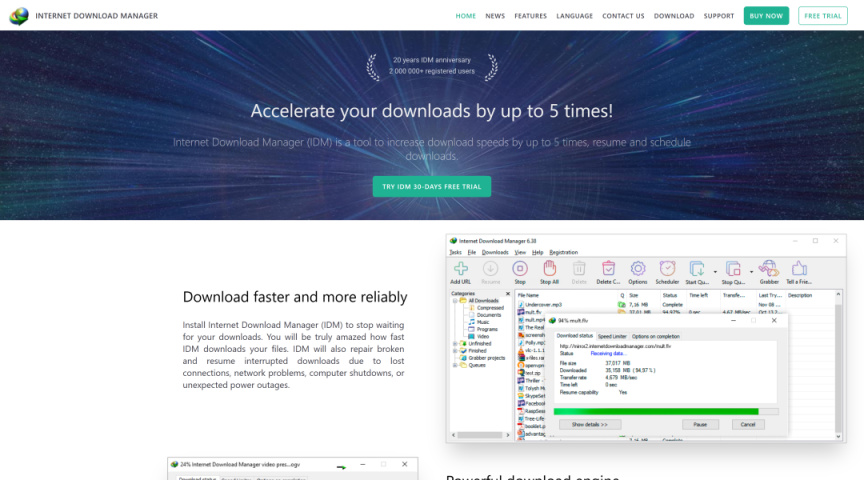Collapse the All Downloads tree node

pos(455,301)
